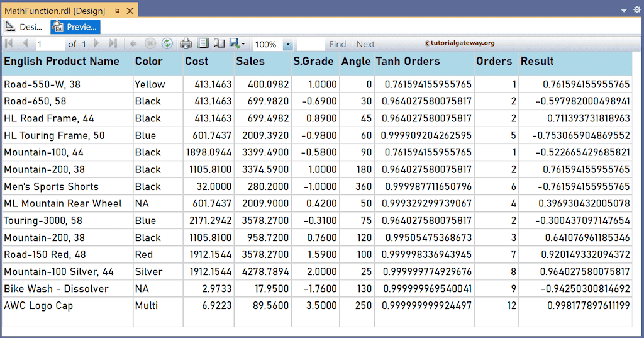Click the Next search result button
This screenshot has height=338, width=644.
(365, 44)
